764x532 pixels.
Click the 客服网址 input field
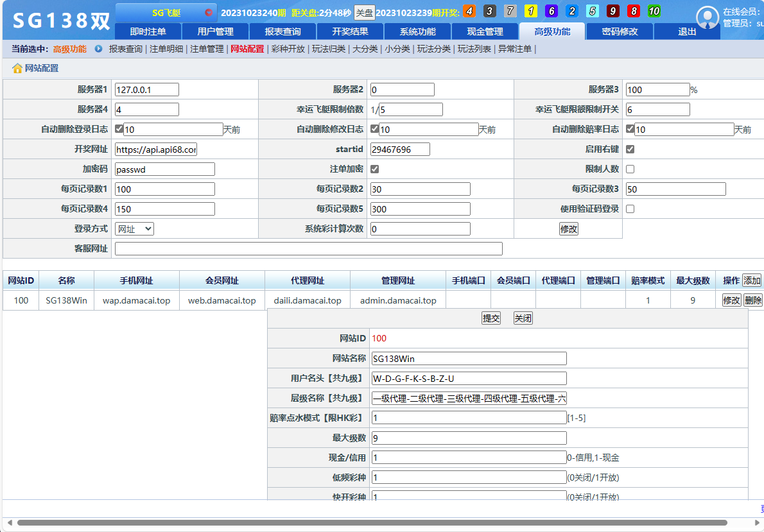click(x=308, y=248)
